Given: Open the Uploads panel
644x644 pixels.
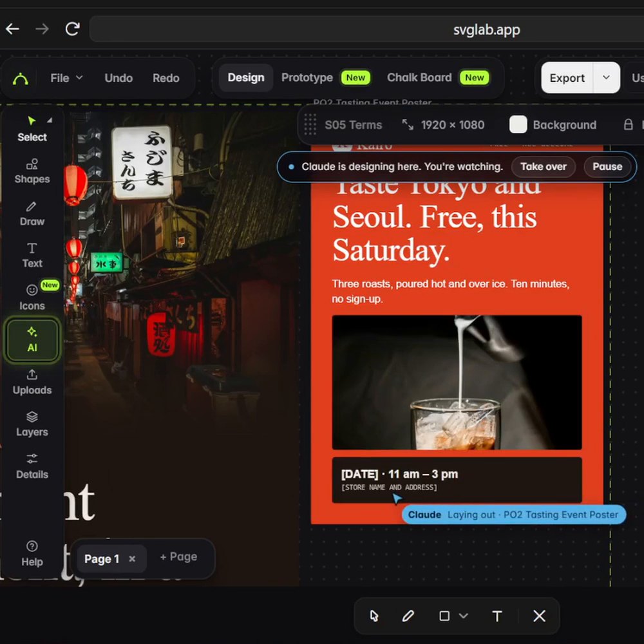Looking at the screenshot, I should point(32,383).
